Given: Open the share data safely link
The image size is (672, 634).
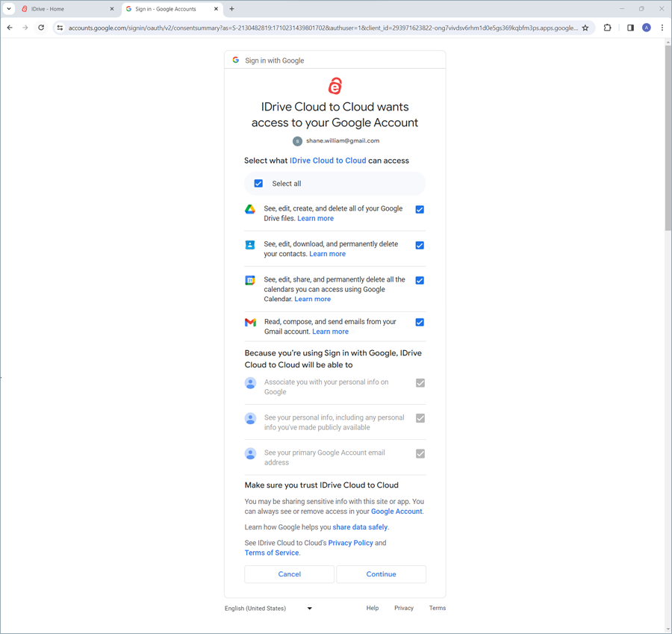Looking at the screenshot, I should coord(360,527).
